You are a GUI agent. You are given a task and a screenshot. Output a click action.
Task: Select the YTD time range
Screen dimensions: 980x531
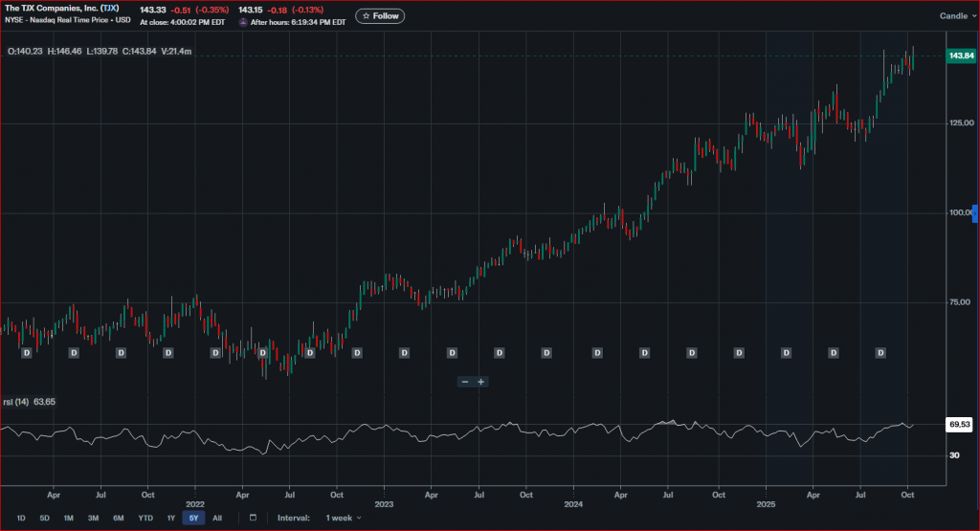point(145,518)
